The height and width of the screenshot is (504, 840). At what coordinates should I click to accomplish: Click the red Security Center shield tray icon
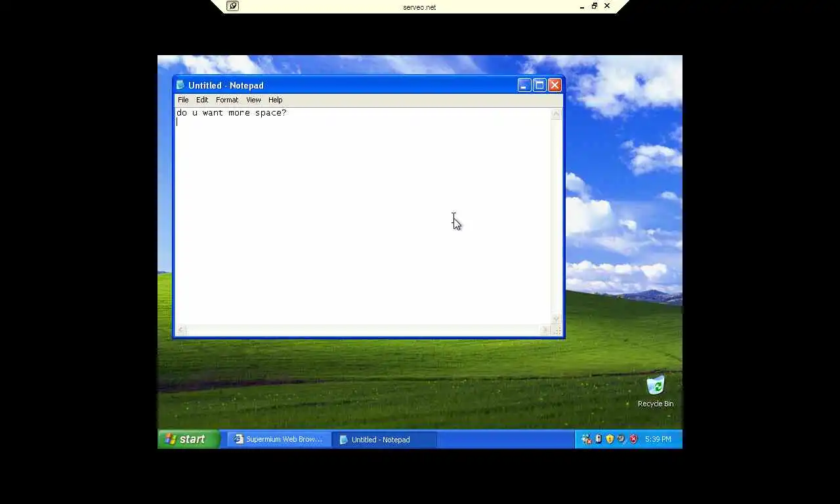pyautogui.click(x=633, y=439)
